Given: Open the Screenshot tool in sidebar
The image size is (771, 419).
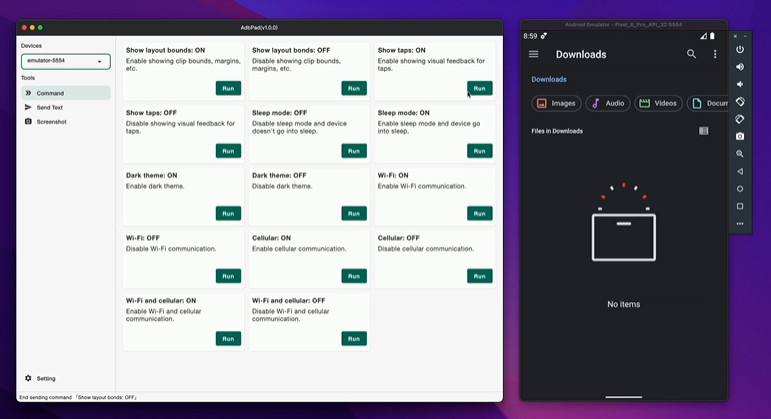Looking at the screenshot, I should [x=65, y=121].
